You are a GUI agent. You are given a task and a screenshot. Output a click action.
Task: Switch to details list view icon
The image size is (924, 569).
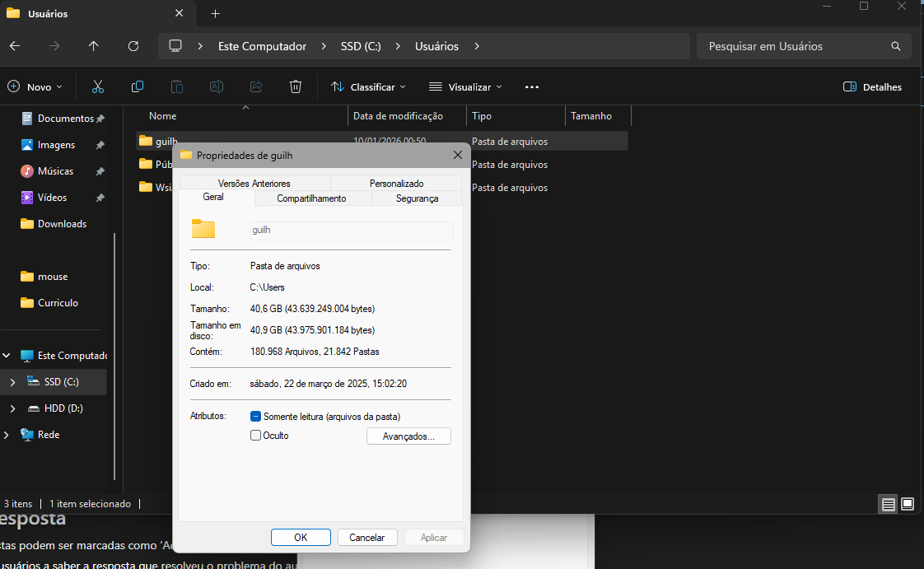888,504
